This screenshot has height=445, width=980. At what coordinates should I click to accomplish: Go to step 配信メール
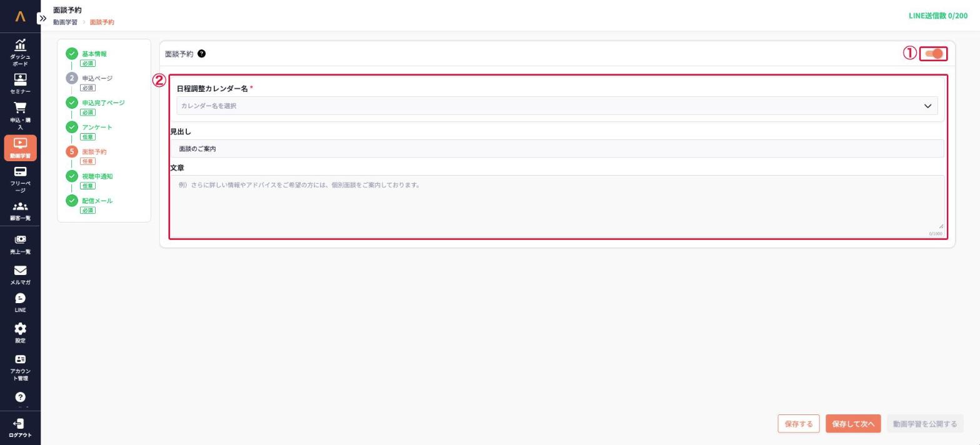[x=97, y=201]
